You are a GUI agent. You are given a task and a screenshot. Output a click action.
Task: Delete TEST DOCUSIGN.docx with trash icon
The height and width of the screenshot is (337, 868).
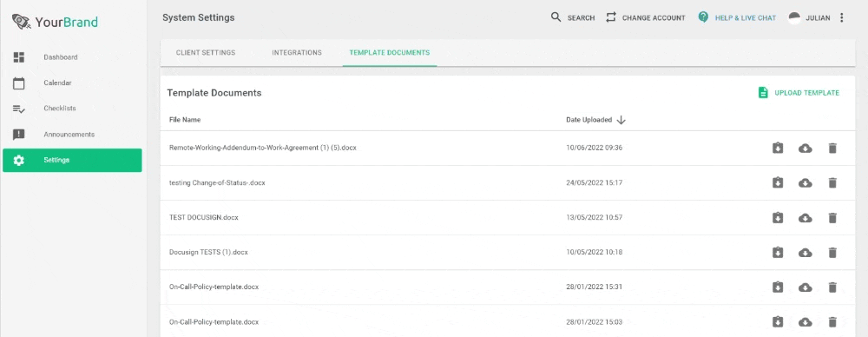coord(832,218)
